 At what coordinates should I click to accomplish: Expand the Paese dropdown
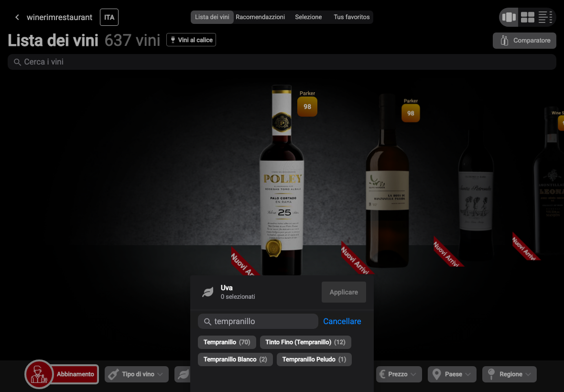coord(452,374)
